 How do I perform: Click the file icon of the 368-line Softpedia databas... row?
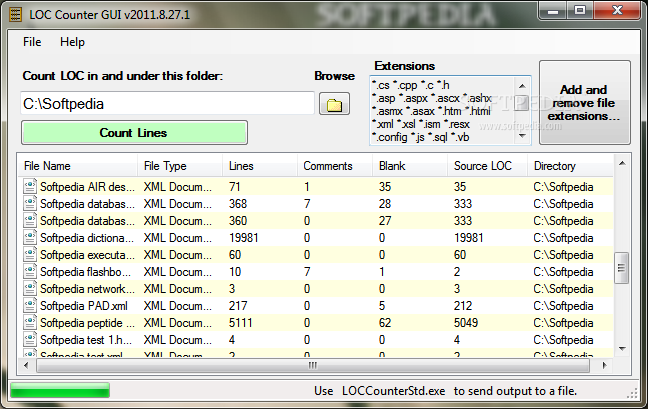click(x=30, y=203)
